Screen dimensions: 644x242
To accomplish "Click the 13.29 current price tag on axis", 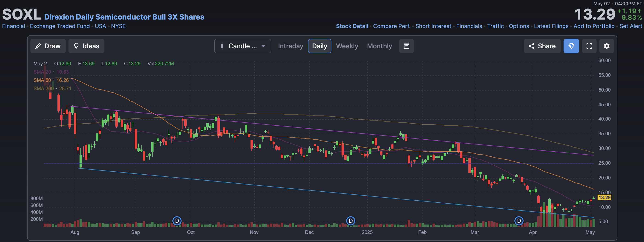I will 604,197.
